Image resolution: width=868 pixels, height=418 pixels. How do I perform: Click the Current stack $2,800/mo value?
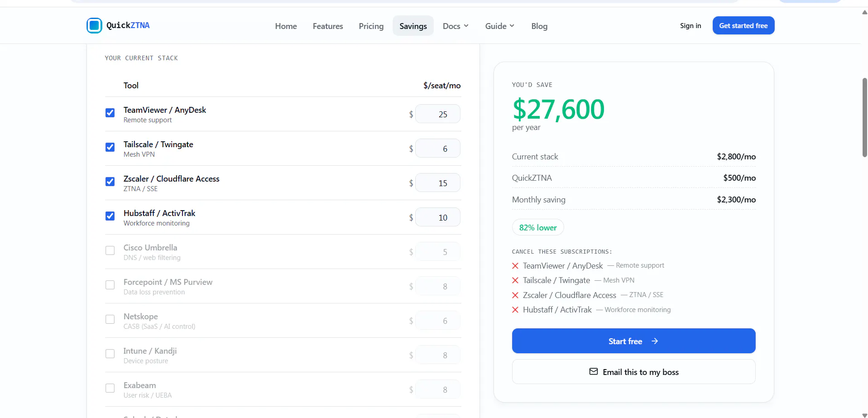736,157
